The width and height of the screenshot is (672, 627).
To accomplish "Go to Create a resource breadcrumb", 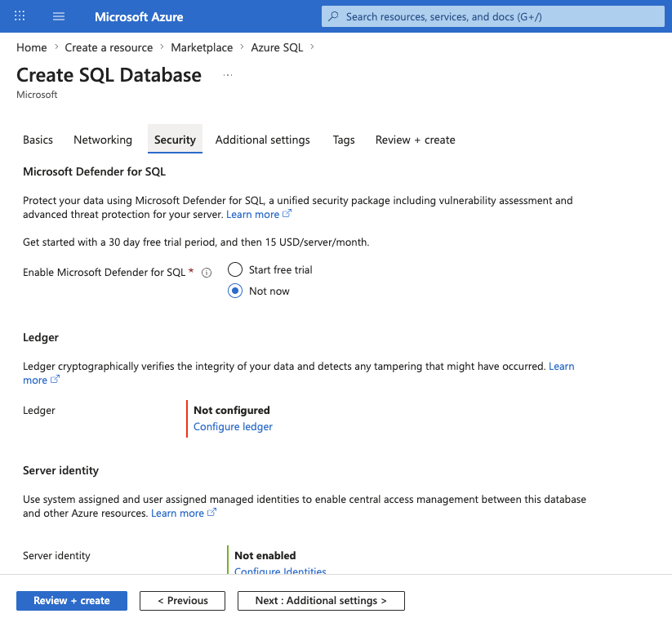I will [109, 47].
